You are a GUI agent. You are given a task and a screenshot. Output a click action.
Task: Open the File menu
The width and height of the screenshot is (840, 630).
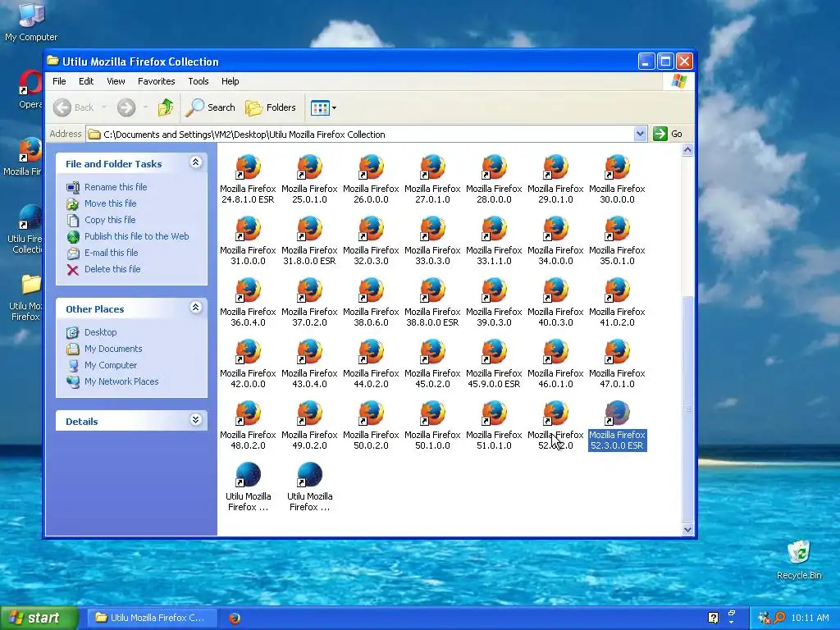click(x=59, y=81)
